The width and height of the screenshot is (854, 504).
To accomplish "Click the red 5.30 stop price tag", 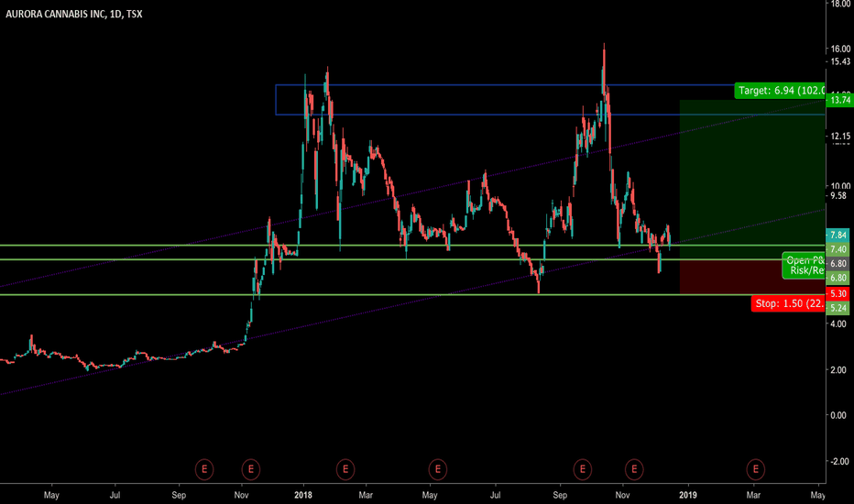I will point(838,293).
